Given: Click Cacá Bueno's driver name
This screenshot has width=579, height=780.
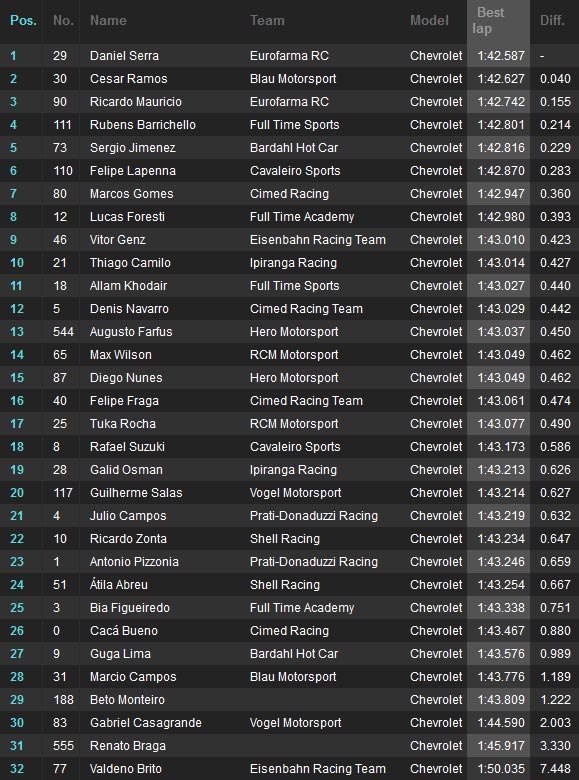Looking at the screenshot, I should click(x=124, y=631).
